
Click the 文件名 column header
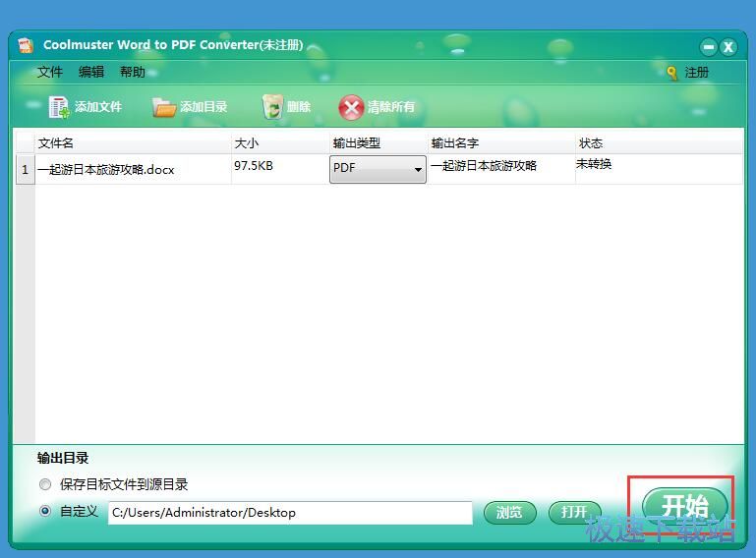tap(133, 142)
